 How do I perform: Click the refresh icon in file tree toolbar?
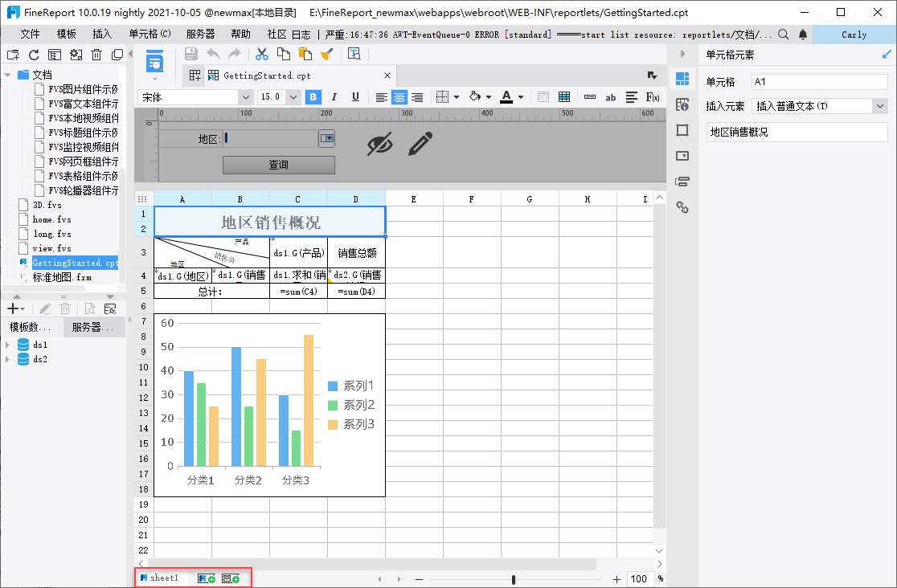pos(34,55)
